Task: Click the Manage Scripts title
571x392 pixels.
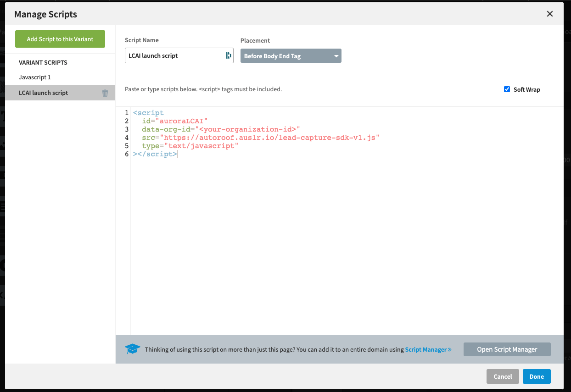Action: pos(46,14)
